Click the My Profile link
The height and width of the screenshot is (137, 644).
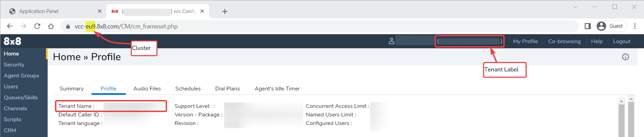[x=525, y=41]
